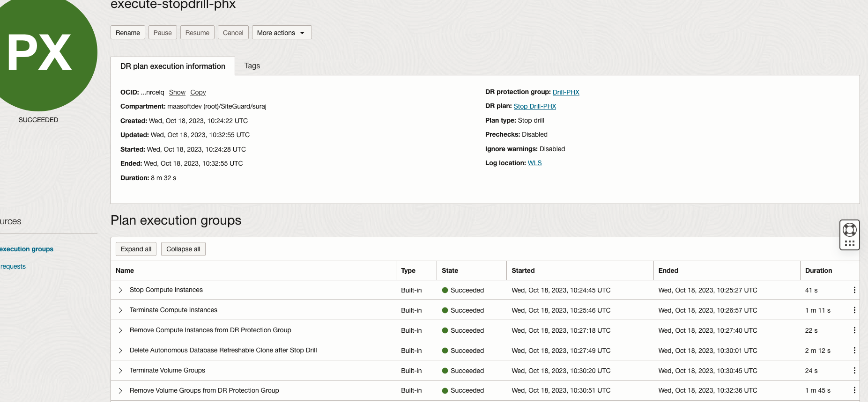Expand the Terminate Volume Groups row
This screenshot has width=868, height=402.
pyautogui.click(x=120, y=371)
